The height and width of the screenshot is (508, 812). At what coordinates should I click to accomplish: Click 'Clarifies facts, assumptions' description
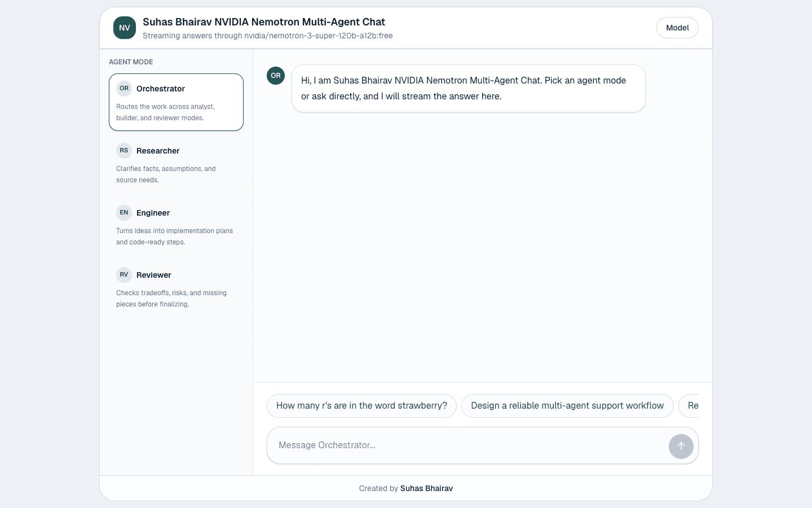166,174
